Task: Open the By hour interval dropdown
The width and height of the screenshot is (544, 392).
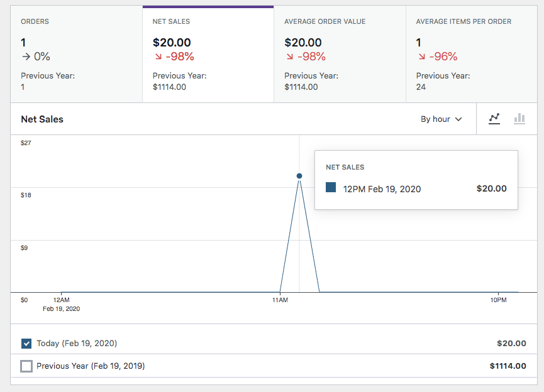Action: (x=441, y=119)
